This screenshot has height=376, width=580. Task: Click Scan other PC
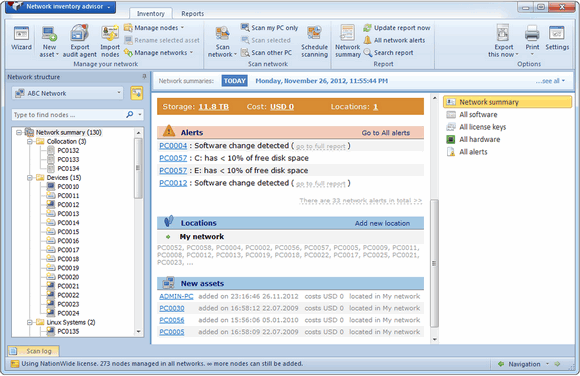[266, 53]
